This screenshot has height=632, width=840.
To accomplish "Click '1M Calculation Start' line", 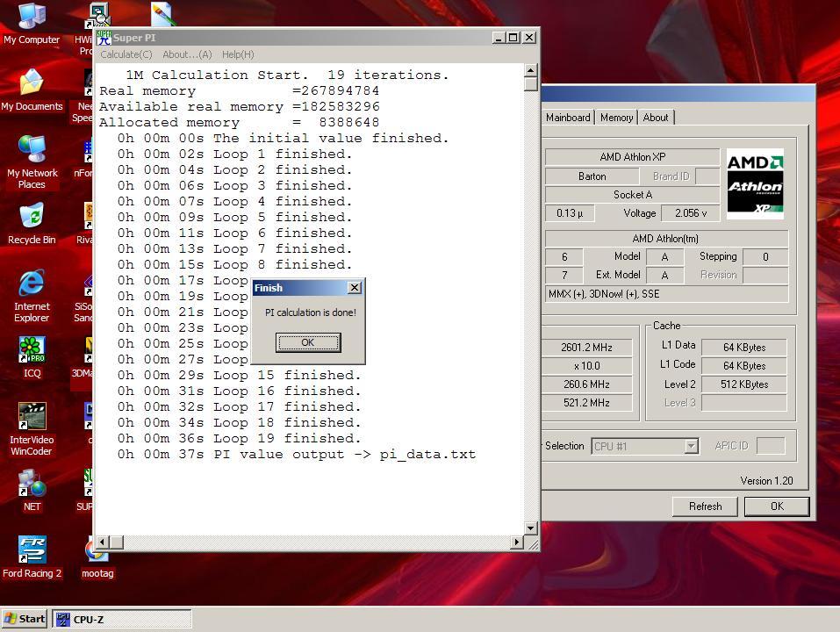I will click(x=287, y=75).
